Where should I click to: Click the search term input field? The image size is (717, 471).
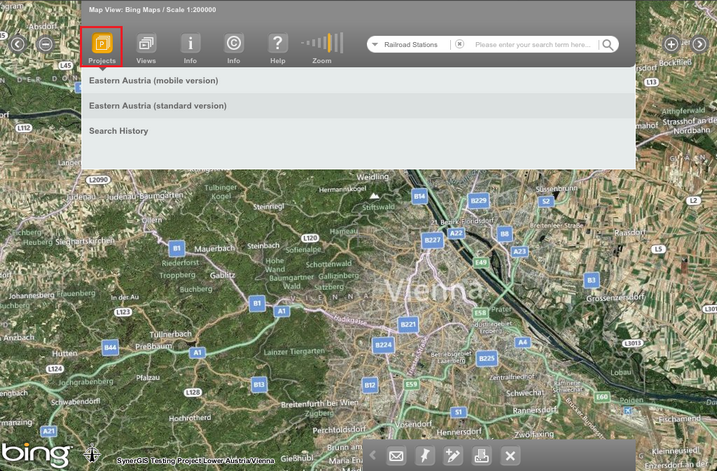point(532,45)
